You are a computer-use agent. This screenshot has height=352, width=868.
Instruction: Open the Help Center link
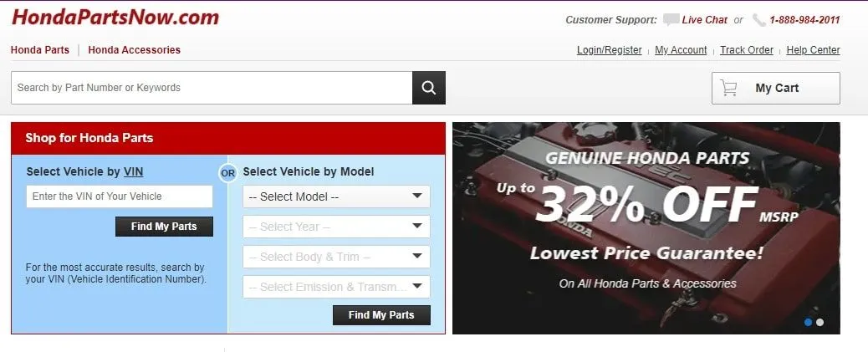813,50
